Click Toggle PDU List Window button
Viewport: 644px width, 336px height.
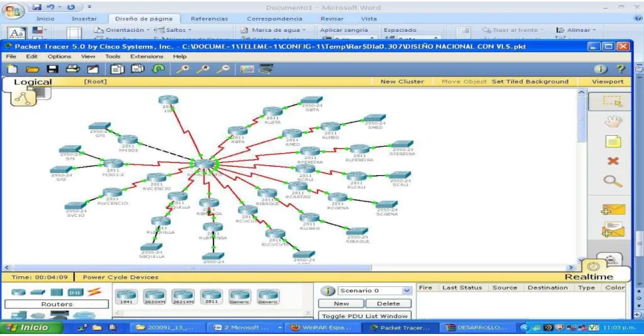pyautogui.click(x=364, y=316)
